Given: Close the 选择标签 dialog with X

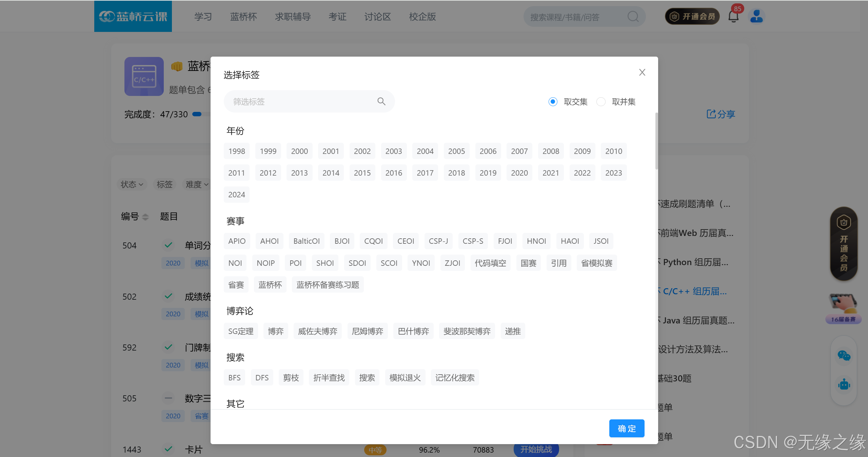Looking at the screenshot, I should click(642, 72).
